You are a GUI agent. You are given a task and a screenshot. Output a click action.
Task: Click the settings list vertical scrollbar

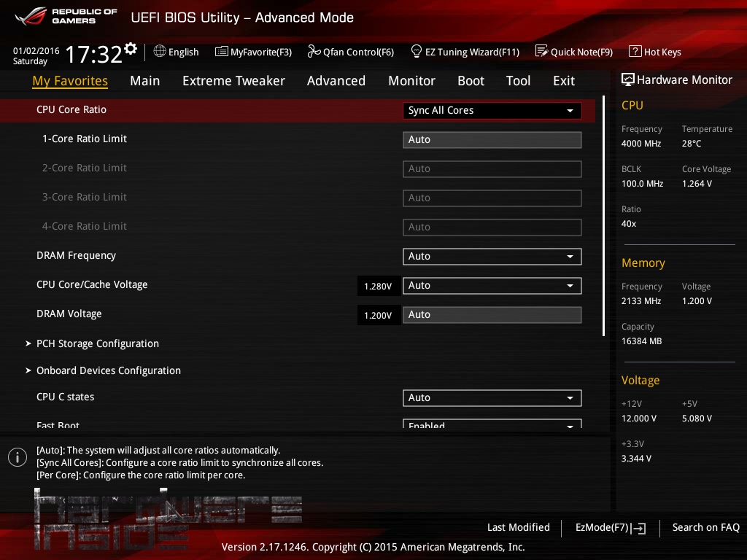tap(603, 216)
